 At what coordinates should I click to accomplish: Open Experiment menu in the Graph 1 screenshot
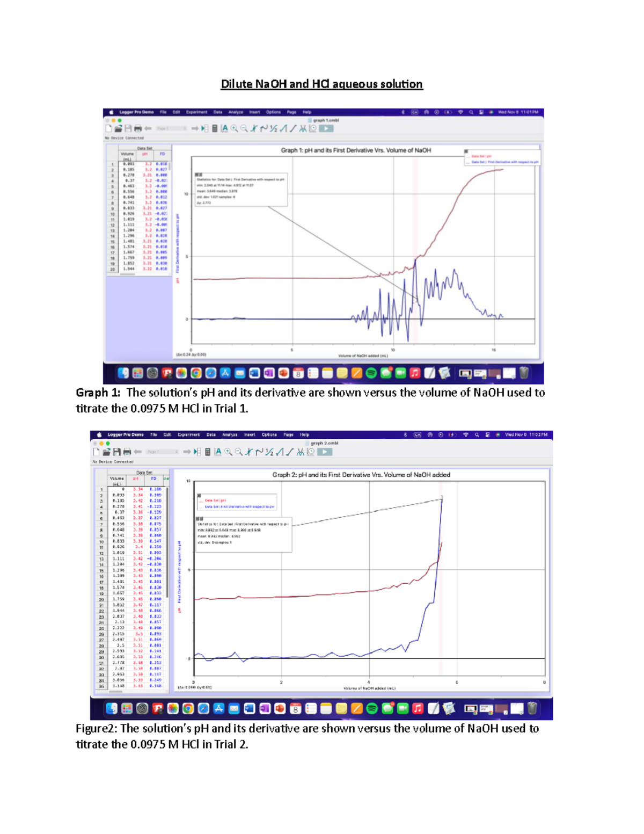coord(196,112)
